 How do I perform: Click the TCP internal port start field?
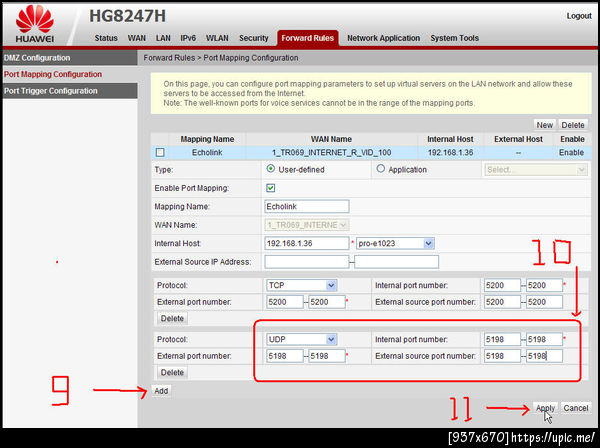tap(502, 285)
